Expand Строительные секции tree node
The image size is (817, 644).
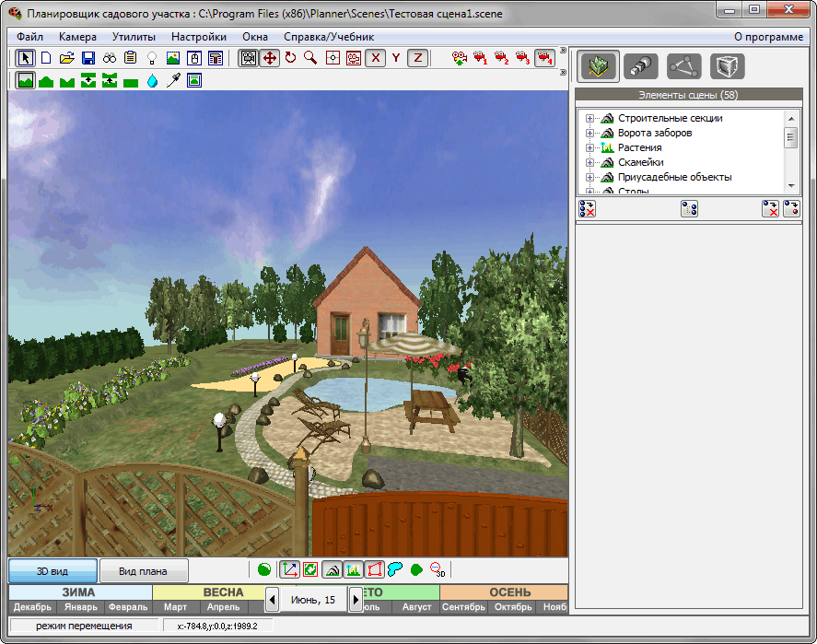point(589,118)
